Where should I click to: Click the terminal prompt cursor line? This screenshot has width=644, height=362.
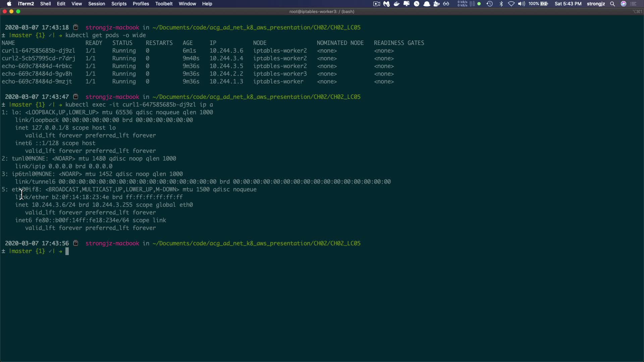(67, 251)
